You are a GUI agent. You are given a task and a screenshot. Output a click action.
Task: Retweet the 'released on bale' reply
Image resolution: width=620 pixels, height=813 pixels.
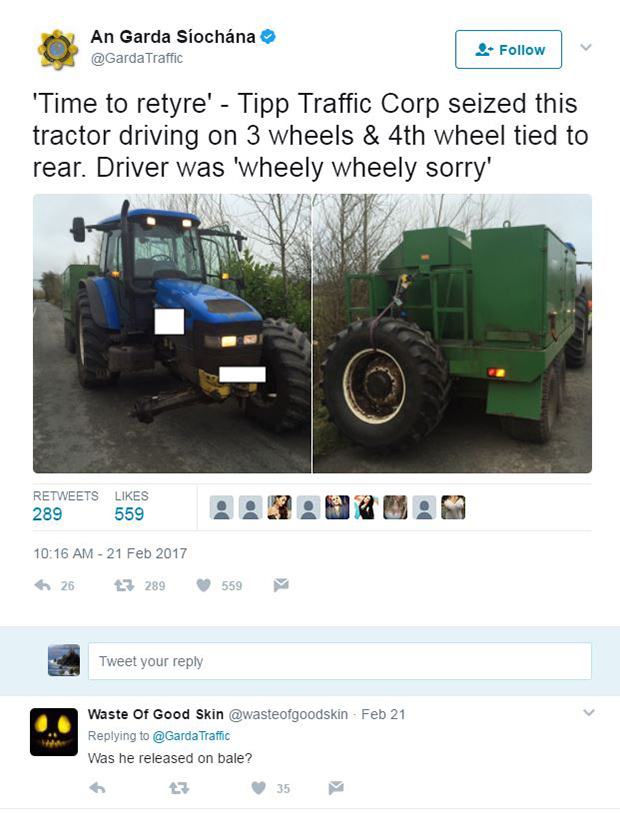[x=179, y=788]
